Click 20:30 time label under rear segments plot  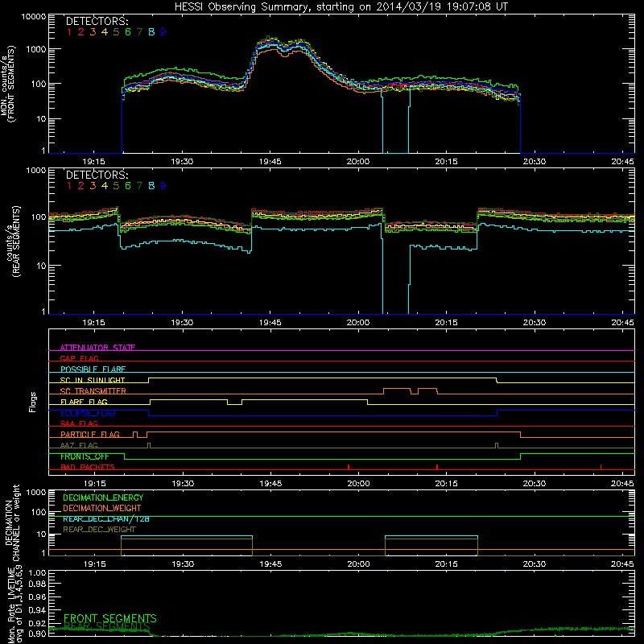pyautogui.click(x=535, y=323)
